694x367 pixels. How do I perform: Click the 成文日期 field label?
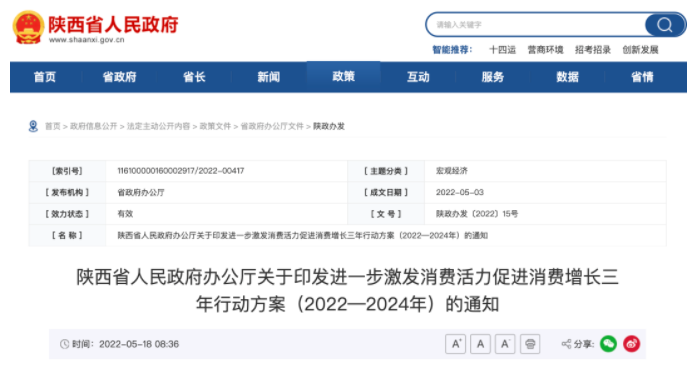(x=386, y=193)
